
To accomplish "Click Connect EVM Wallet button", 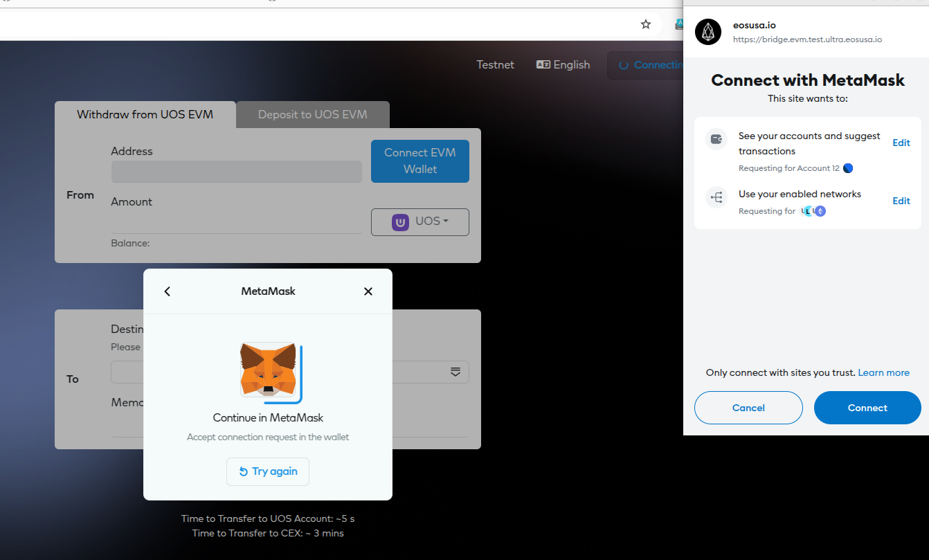I will [420, 161].
